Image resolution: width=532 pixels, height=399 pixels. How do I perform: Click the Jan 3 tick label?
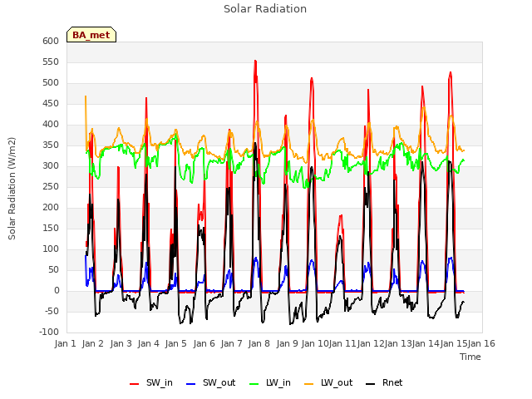coord(121,343)
